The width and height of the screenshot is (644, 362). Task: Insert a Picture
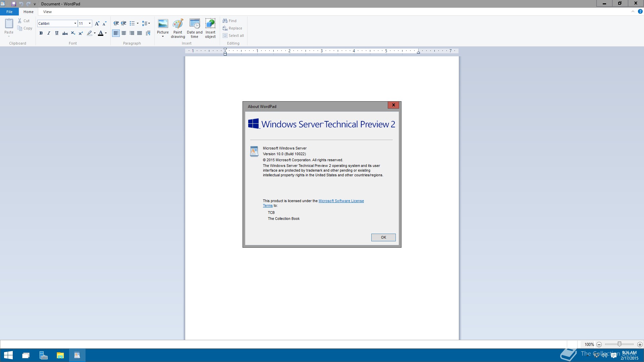pos(163,24)
